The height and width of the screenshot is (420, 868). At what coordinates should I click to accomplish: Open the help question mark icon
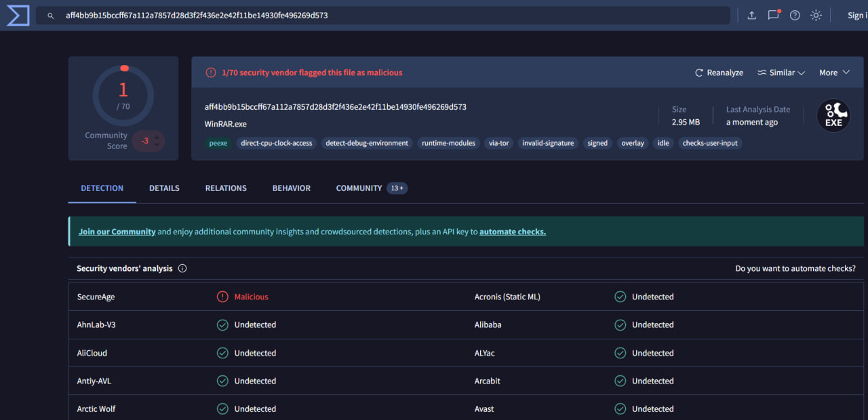pos(795,15)
